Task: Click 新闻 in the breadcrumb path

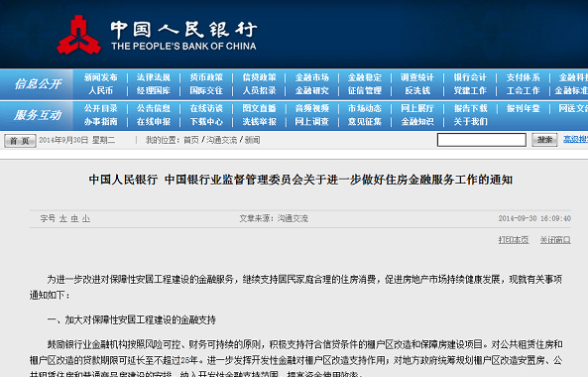Action: coord(253,140)
